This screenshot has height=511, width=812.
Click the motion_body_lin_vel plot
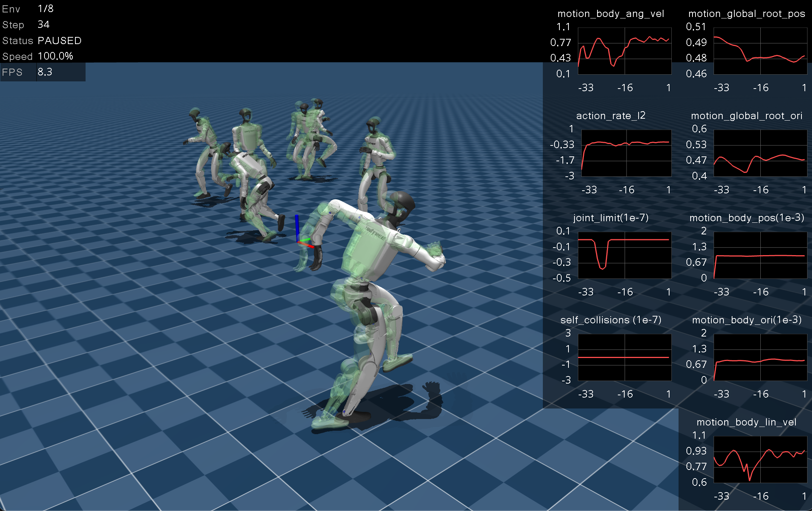coord(760,459)
